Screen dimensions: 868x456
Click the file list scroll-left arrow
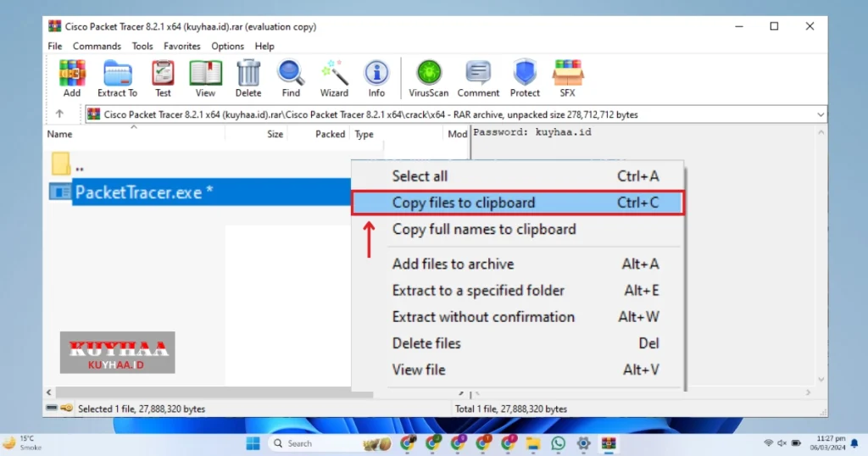[48, 392]
